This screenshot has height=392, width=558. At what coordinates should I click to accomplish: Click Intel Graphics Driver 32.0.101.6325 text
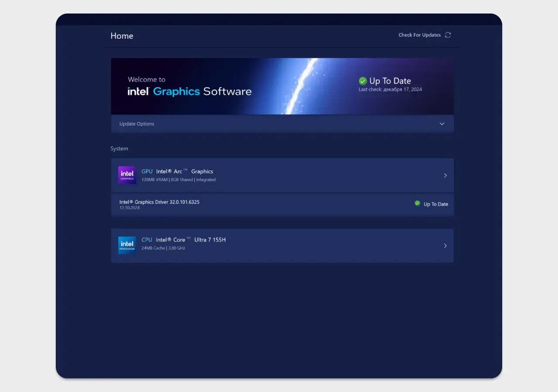[160, 202]
